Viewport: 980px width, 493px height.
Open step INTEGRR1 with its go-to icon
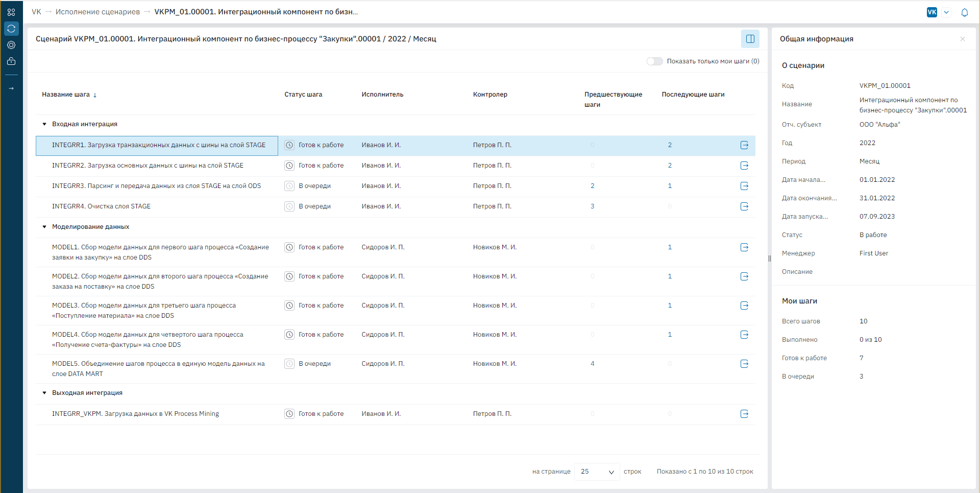click(744, 145)
